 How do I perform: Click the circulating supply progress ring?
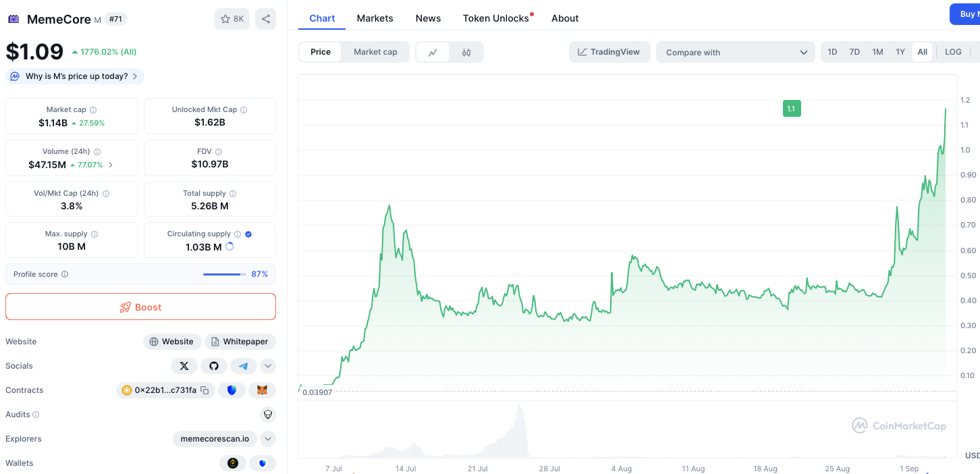pyautogui.click(x=229, y=247)
